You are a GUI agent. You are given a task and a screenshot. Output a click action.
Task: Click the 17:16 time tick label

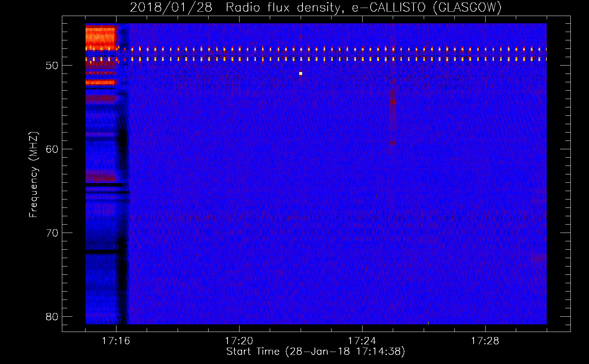pyautogui.click(x=116, y=341)
